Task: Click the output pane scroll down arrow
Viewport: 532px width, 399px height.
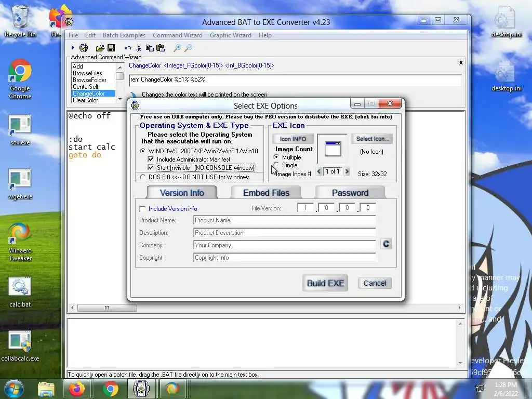Action: pyautogui.click(x=460, y=363)
